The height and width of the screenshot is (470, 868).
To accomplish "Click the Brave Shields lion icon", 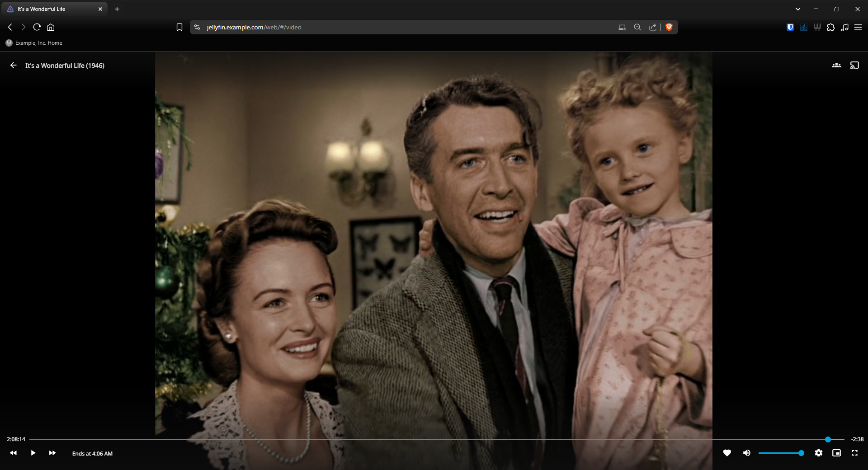I will pos(669,27).
